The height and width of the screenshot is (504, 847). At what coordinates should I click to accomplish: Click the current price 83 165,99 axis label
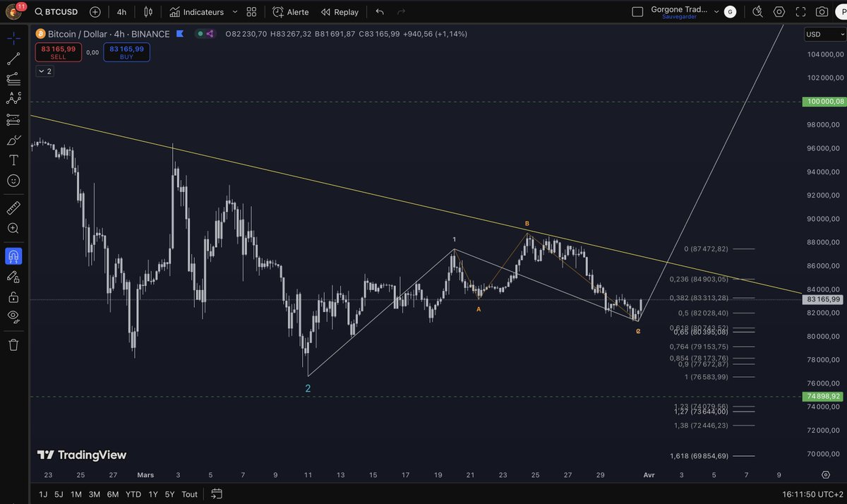pyautogui.click(x=824, y=299)
